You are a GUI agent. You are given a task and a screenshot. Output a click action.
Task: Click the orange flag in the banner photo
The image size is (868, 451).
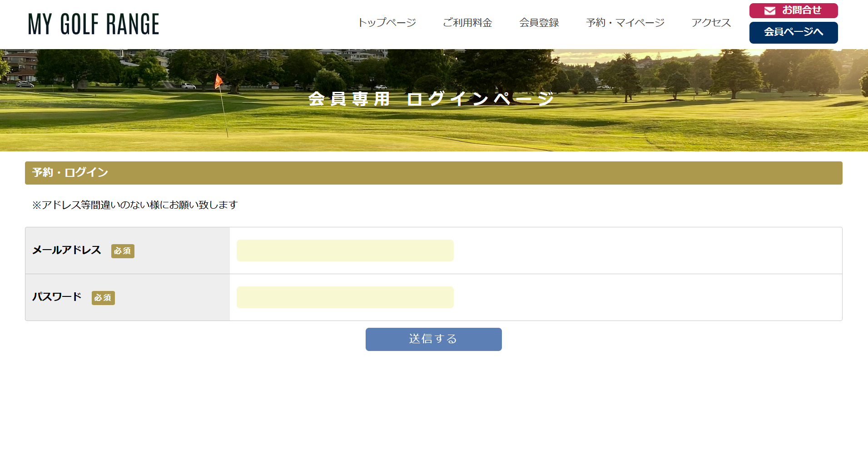click(x=218, y=81)
